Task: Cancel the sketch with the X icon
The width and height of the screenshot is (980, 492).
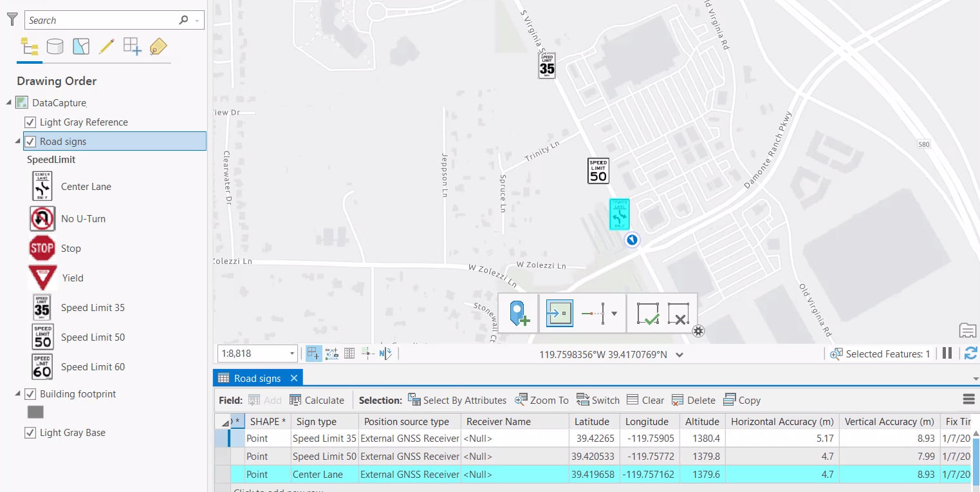Action: click(x=679, y=313)
